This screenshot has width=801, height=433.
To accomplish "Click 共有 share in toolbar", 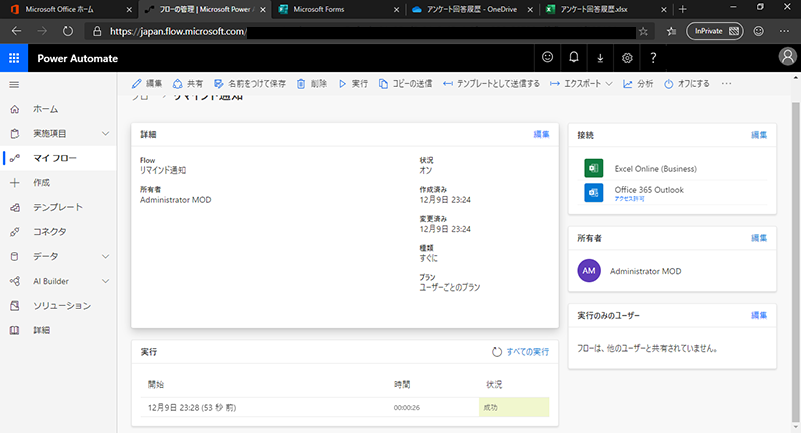I will (188, 84).
